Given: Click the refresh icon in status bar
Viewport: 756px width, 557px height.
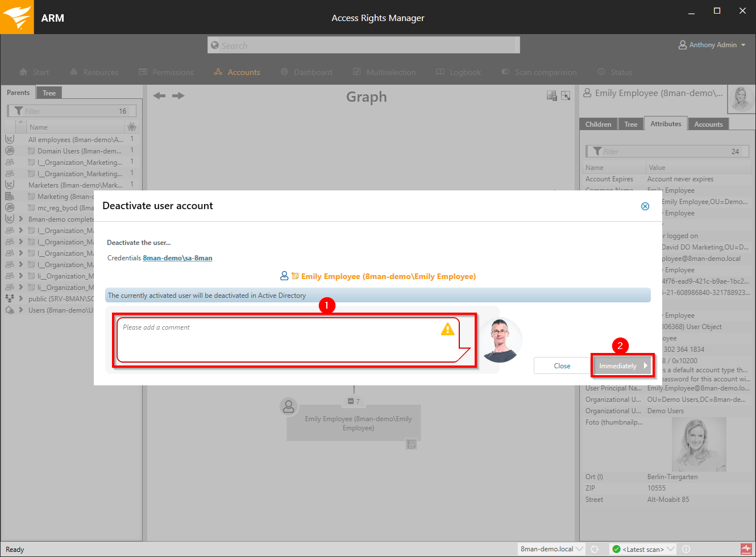Looking at the screenshot, I should (595, 549).
